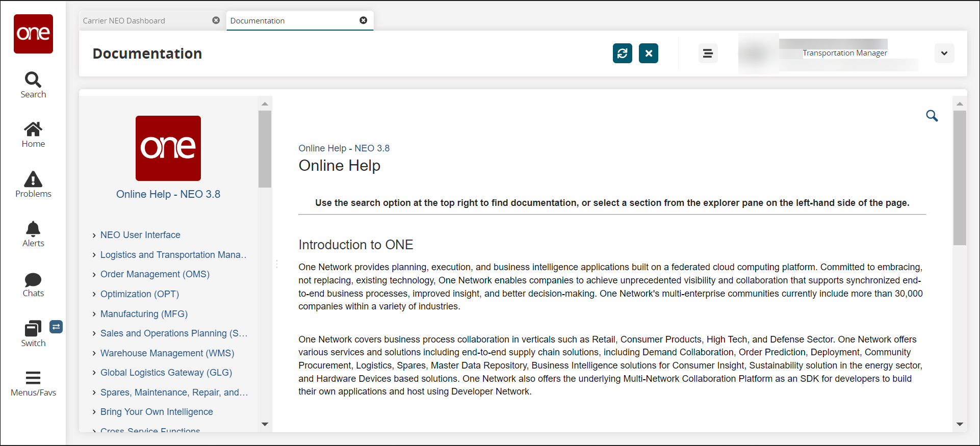
Task: Click explorer pane scroll down arrow
Action: [x=265, y=424]
